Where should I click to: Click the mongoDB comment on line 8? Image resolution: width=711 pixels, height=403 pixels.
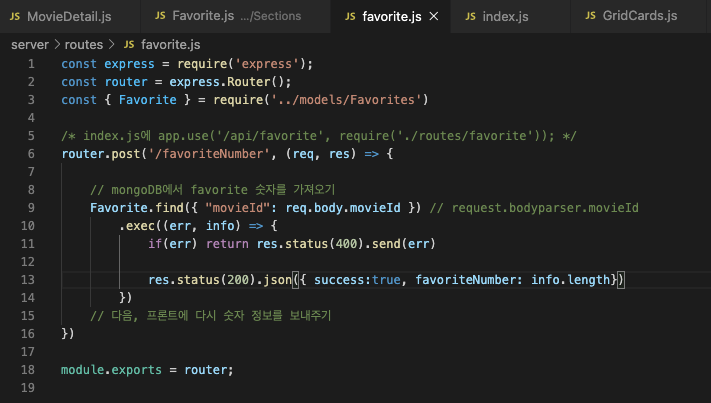(212, 189)
